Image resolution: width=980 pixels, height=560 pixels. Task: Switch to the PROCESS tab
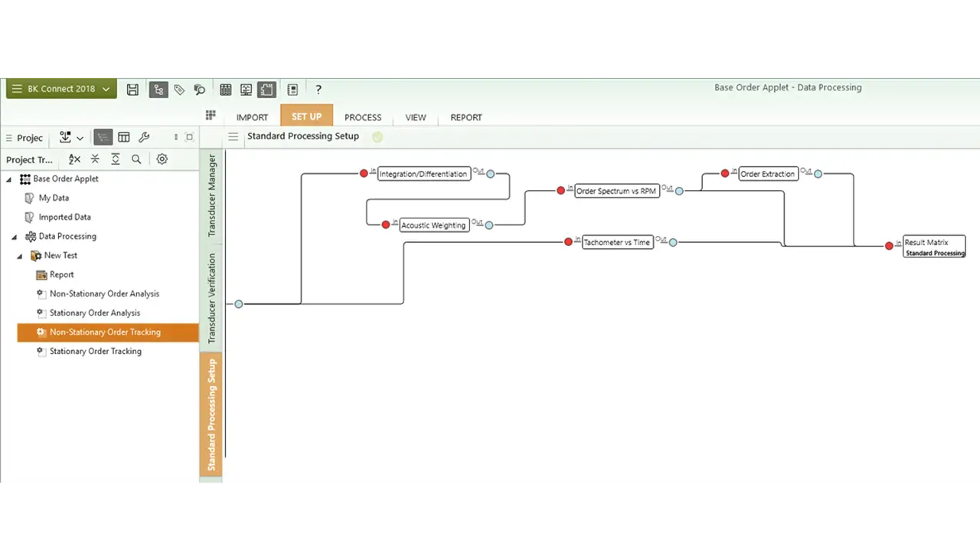coord(363,117)
